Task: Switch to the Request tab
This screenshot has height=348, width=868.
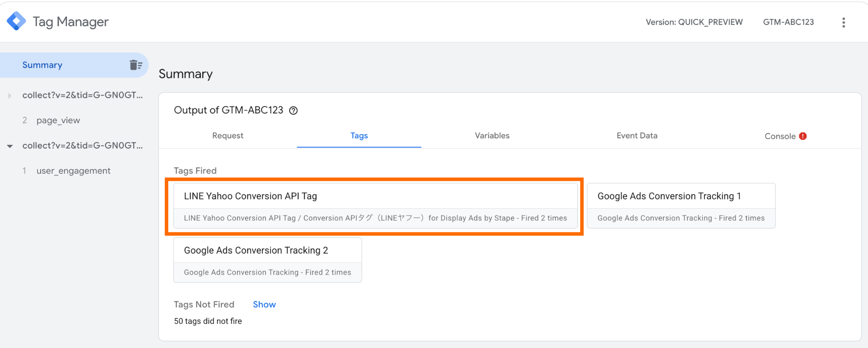Action: point(228,135)
